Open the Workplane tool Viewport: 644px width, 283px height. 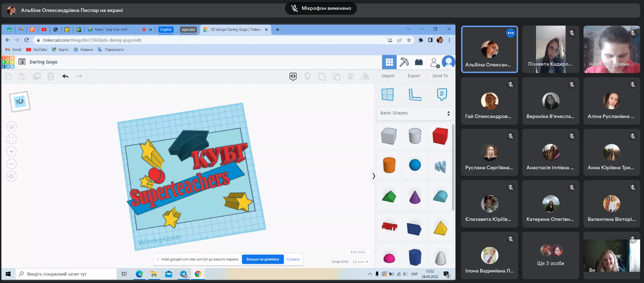coord(388,94)
